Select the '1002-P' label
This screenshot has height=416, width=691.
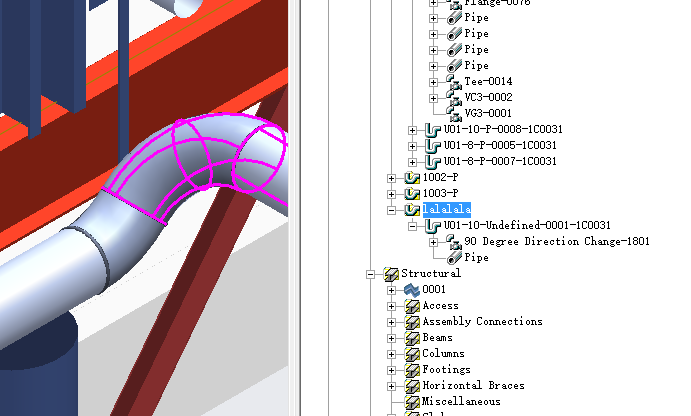pos(440,177)
